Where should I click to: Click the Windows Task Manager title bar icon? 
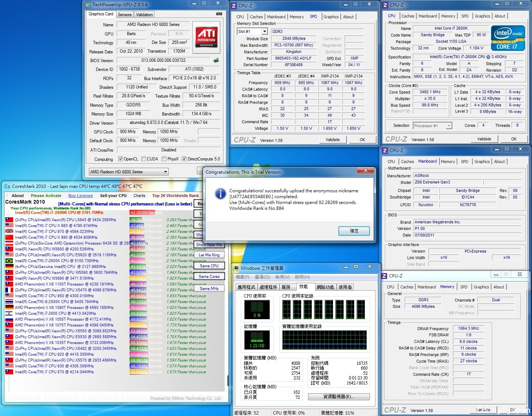(236, 268)
